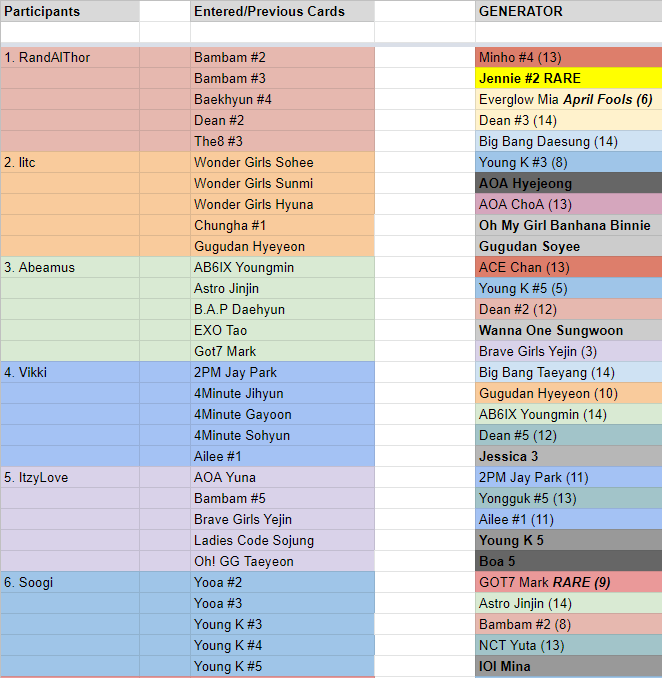Image resolution: width=662 pixels, height=678 pixels.
Task: Click the 'Got7 Mark' cell in cards column
Action: (282, 352)
